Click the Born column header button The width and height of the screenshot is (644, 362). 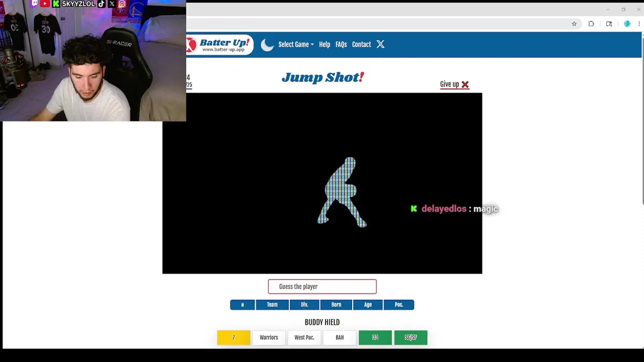pyautogui.click(x=336, y=305)
